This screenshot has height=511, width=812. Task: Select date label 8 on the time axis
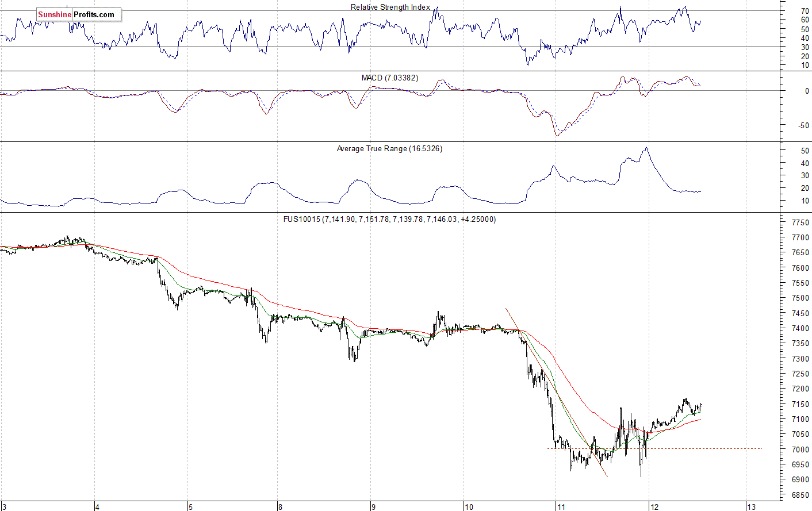pos(280,507)
